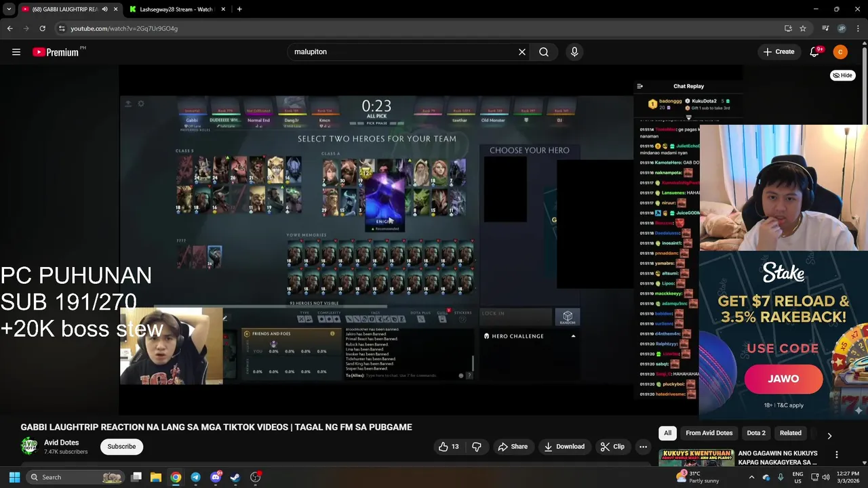This screenshot has height=488, width=868.
Task: Open Discord from the taskbar
Action: click(216, 477)
